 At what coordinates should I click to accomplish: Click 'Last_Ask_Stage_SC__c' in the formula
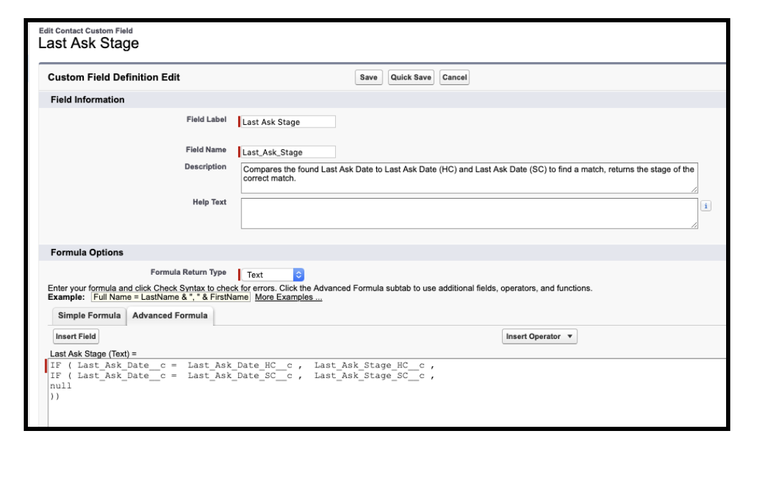point(369,376)
